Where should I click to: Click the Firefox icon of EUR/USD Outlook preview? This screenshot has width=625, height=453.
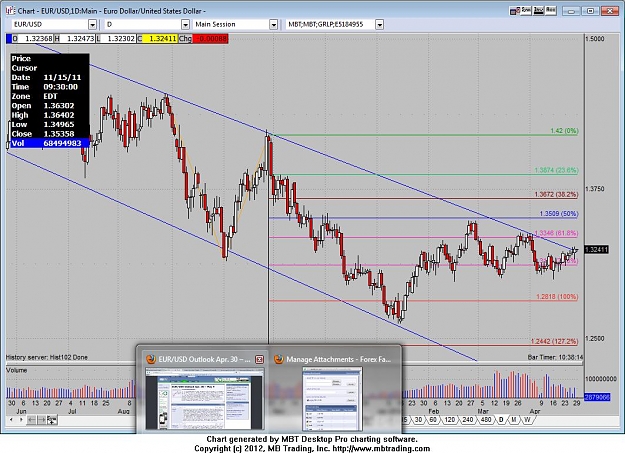pyautogui.click(x=151, y=359)
